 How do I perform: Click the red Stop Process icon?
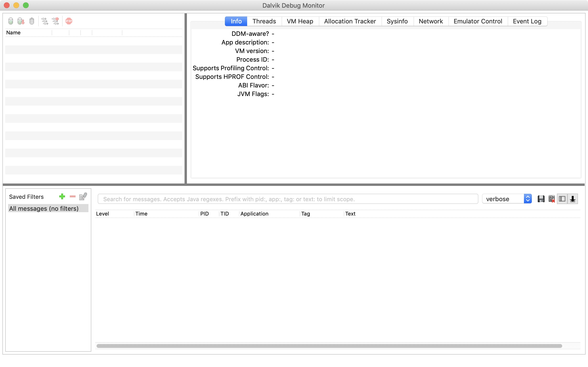pyautogui.click(x=69, y=21)
